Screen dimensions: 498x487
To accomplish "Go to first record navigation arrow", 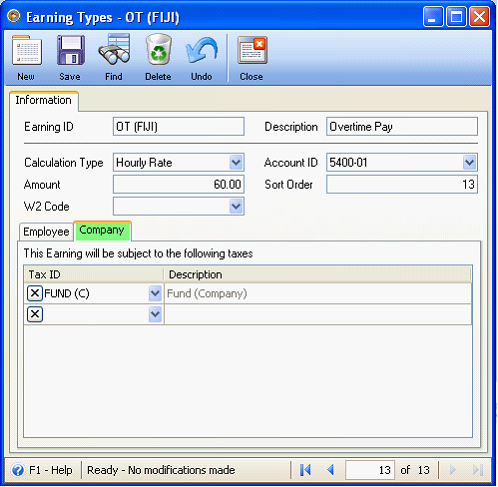I will [305, 470].
